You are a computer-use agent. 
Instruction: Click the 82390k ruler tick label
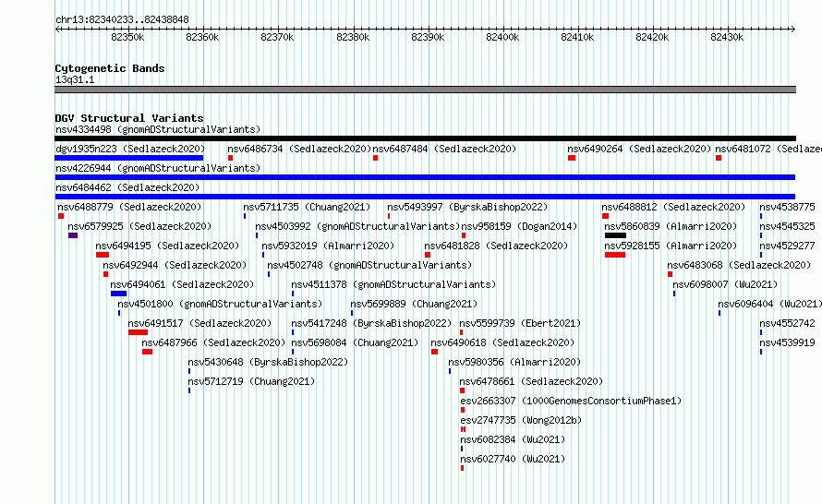428,37
